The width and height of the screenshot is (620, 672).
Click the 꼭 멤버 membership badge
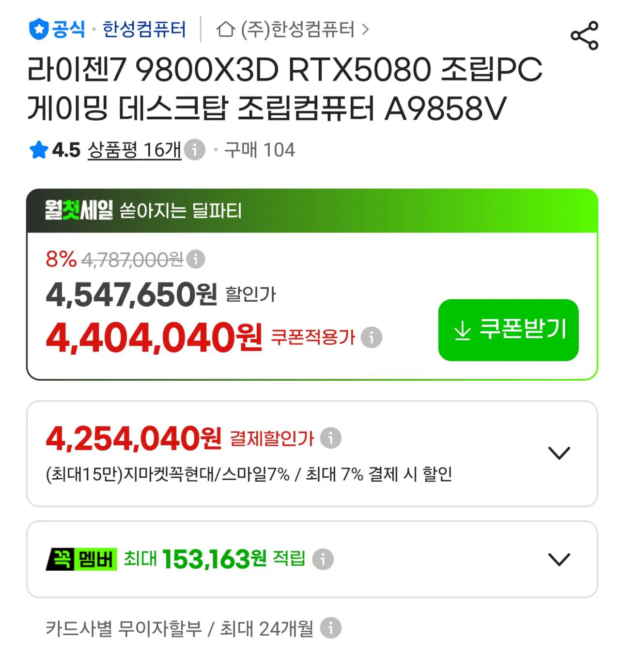[81, 559]
